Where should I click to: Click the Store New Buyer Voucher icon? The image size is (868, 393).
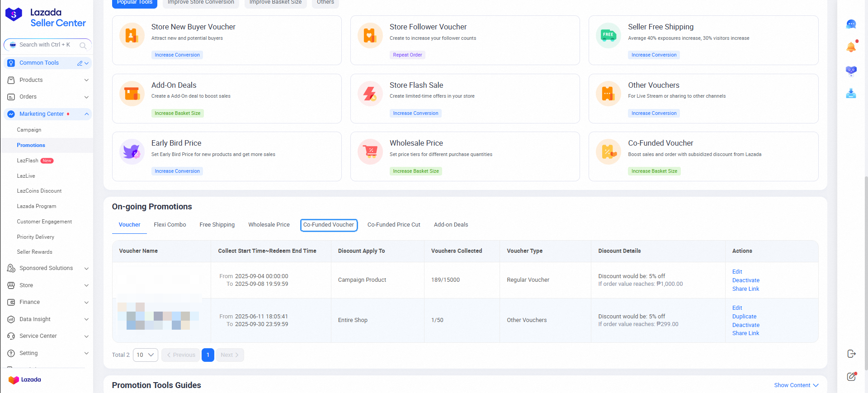132,35
